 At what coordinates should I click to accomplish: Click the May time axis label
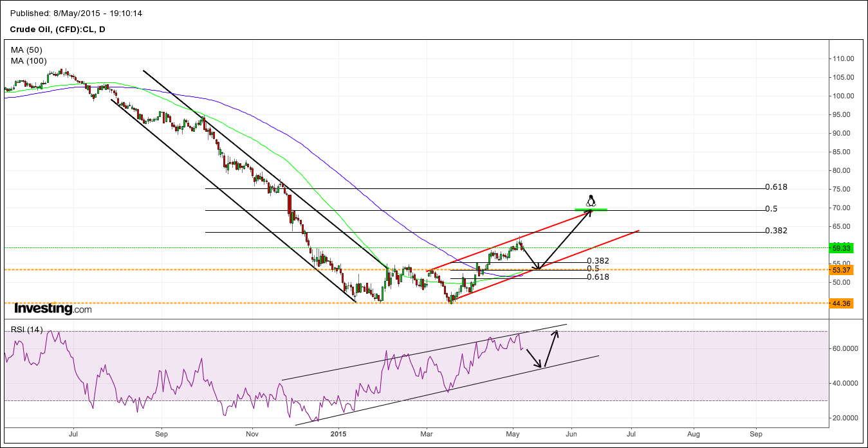[x=513, y=435]
